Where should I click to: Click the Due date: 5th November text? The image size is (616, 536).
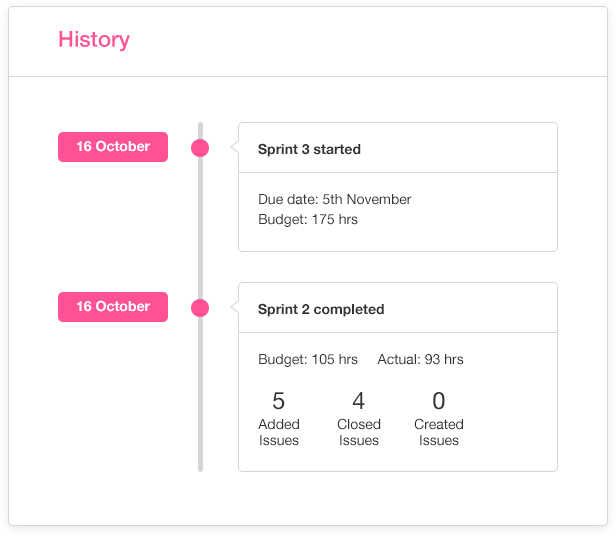click(334, 199)
